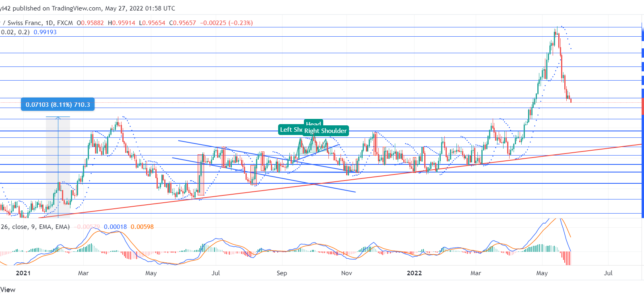Screen dimensions: 644x299
Task: Click the "May" label of 2021 on time axis
Action: coord(151,273)
